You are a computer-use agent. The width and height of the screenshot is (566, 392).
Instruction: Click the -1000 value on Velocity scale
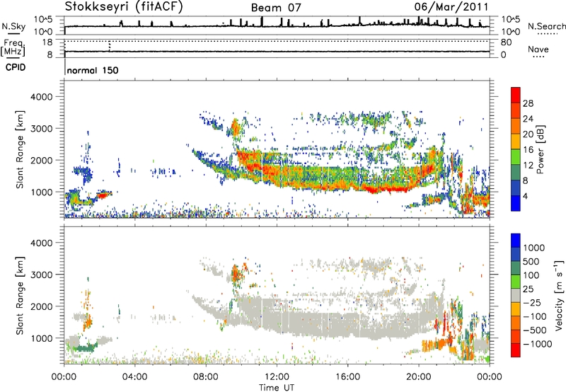tap(538, 344)
